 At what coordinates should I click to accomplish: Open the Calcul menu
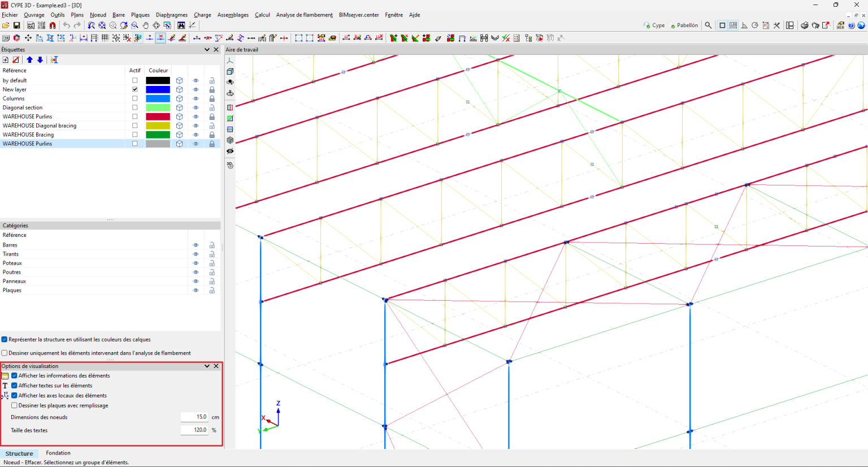pos(262,15)
